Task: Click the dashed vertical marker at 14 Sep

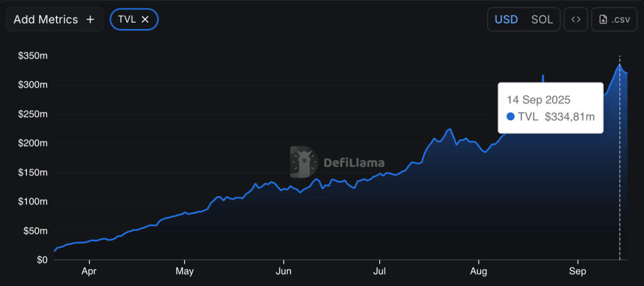Action: pyautogui.click(x=620, y=189)
